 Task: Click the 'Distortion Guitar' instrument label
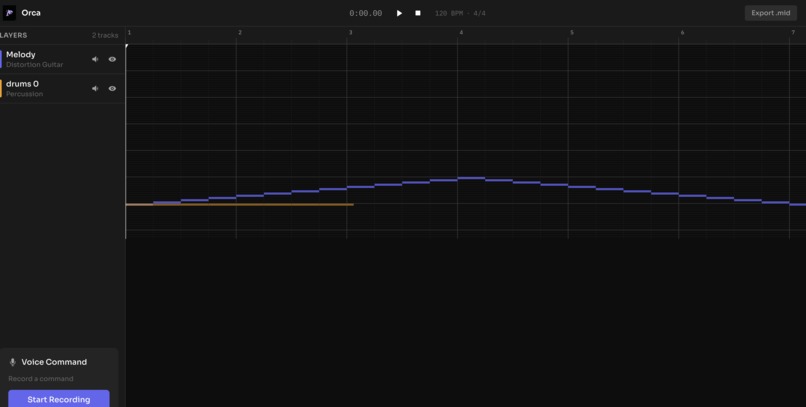(x=34, y=65)
